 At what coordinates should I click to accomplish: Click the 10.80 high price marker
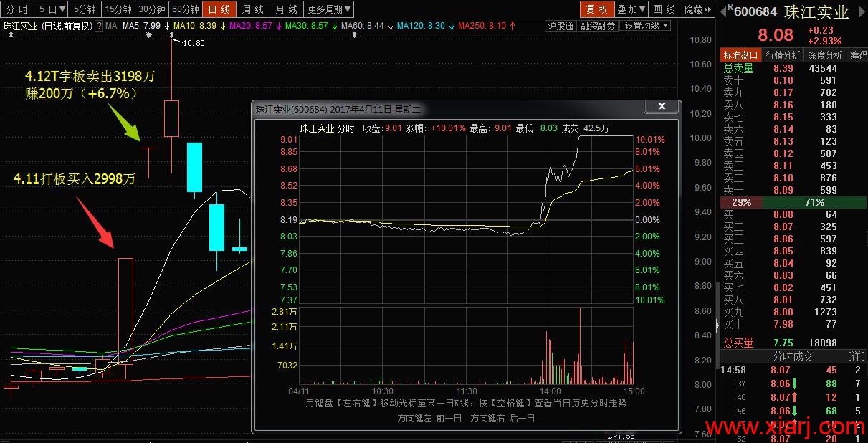(194, 43)
